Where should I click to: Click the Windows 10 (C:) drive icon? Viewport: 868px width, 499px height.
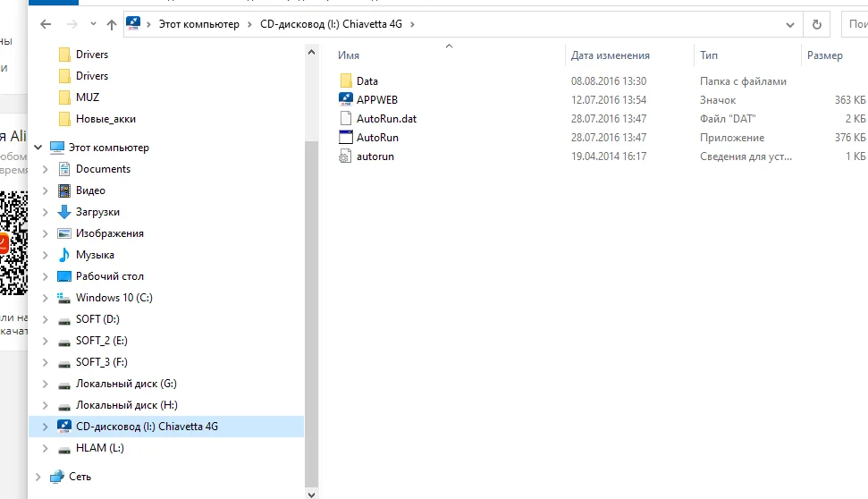point(64,298)
